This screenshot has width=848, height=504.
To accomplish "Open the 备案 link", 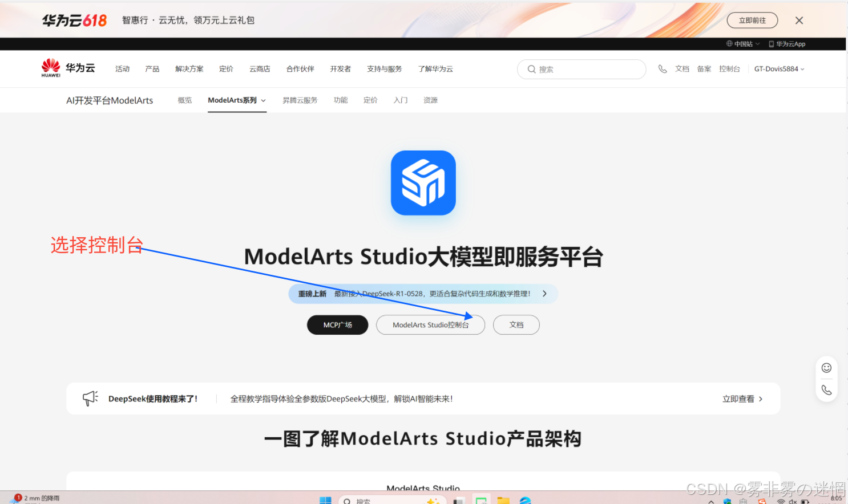I will (x=704, y=69).
